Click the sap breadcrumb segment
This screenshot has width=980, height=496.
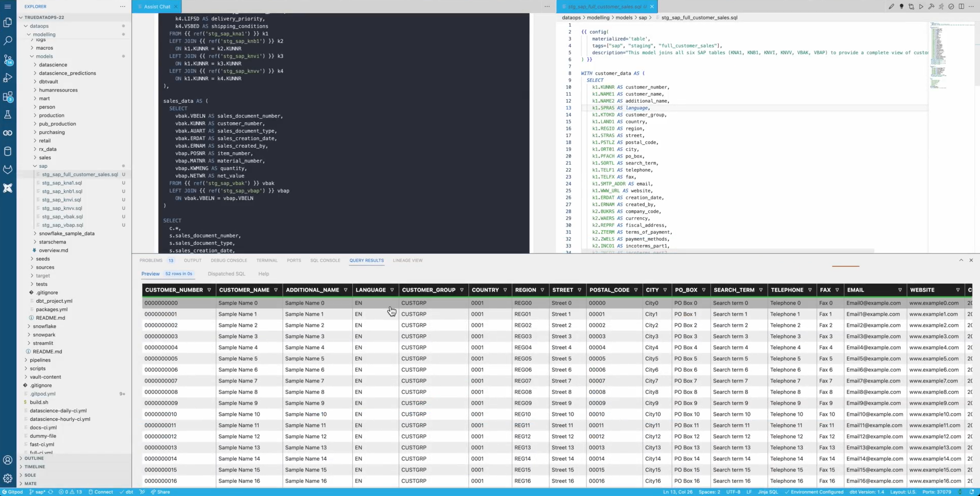tap(643, 17)
